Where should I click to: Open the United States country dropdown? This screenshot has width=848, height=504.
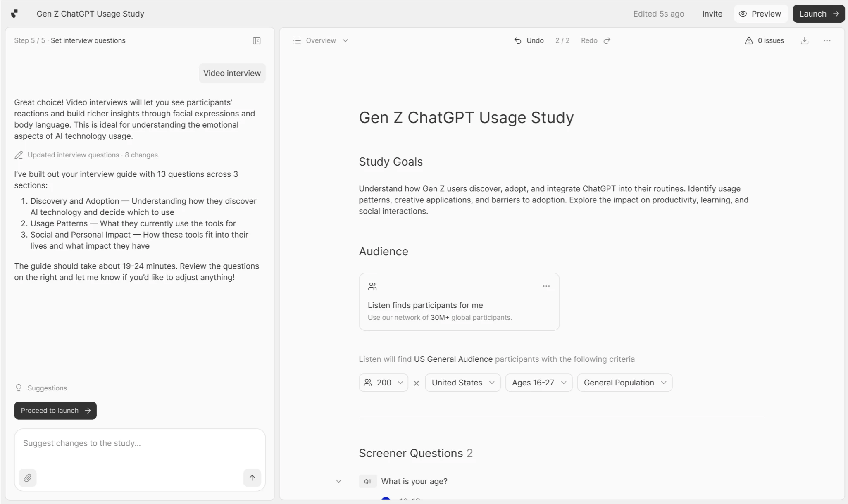(462, 383)
